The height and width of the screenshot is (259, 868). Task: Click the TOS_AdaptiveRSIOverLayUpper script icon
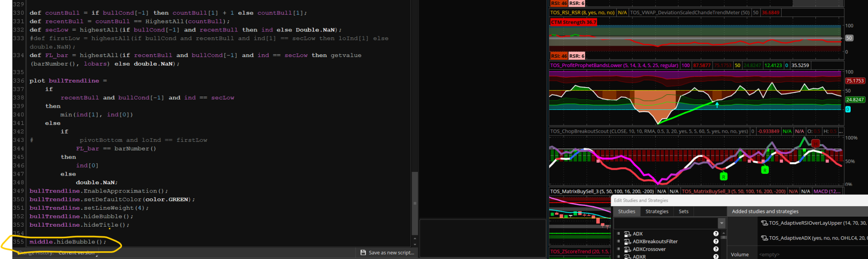click(x=764, y=223)
